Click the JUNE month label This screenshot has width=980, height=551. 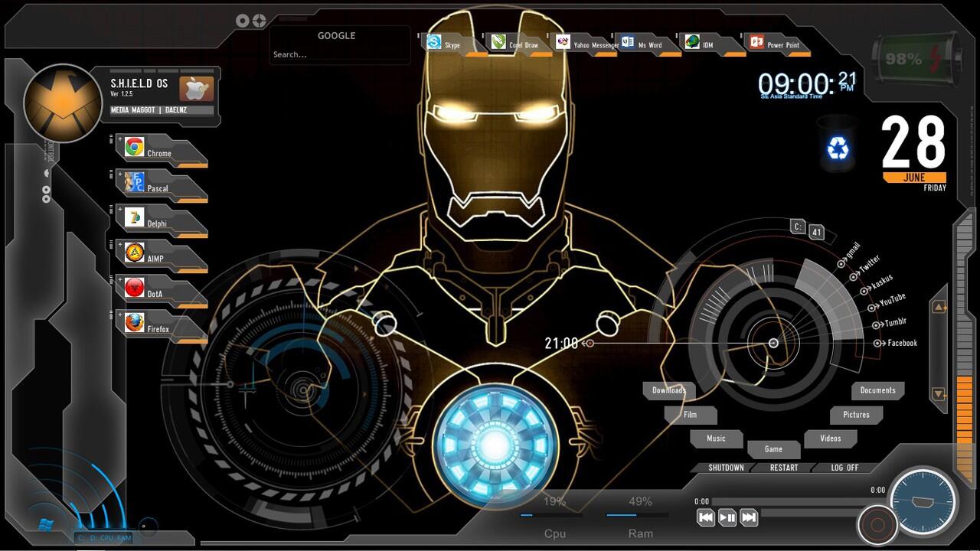(x=914, y=178)
